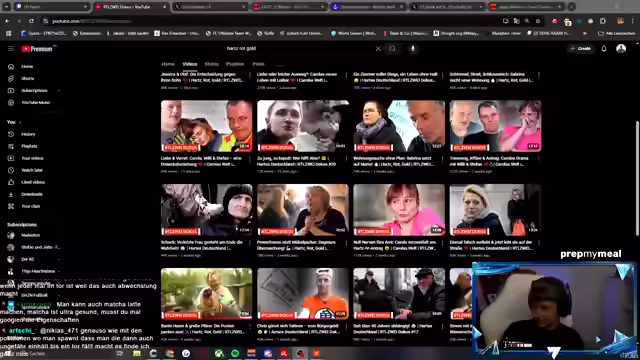640x360 pixels.
Task: Open the Zu jung, zu kaputt thumbnail
Action: pyautogui.click(x=303, y=126)
